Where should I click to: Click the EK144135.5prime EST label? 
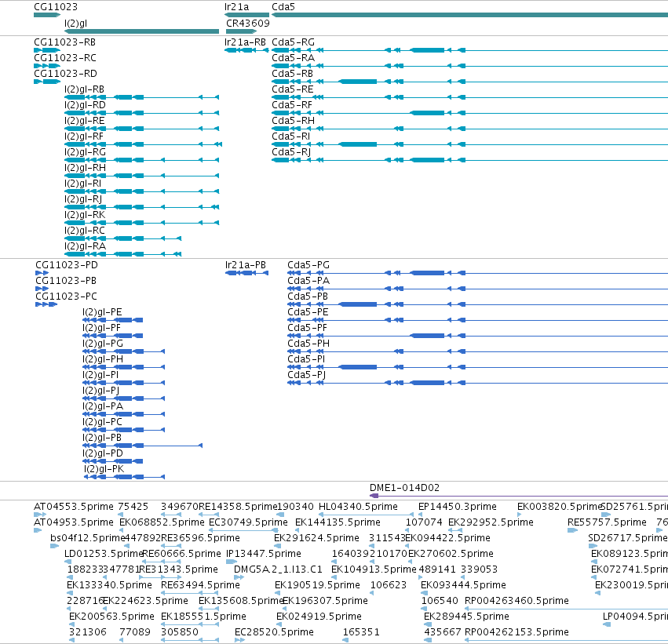click(338, 522)
